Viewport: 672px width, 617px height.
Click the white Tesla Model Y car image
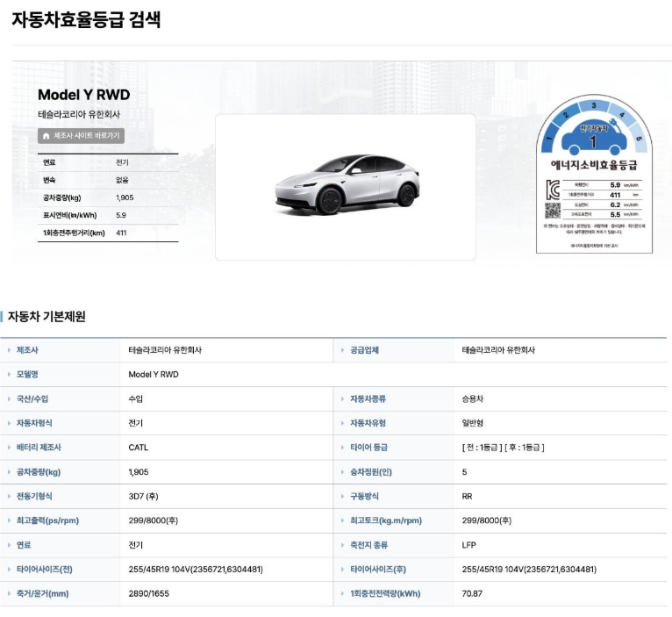click(347, 185)
